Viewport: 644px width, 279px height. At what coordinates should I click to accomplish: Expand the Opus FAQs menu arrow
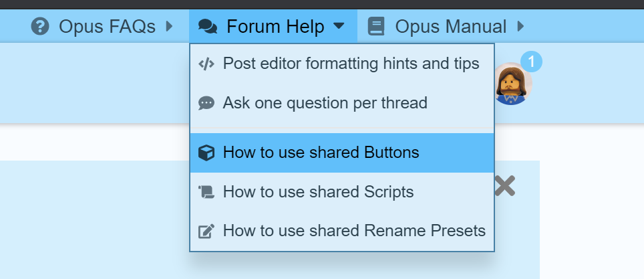point(169,27)
